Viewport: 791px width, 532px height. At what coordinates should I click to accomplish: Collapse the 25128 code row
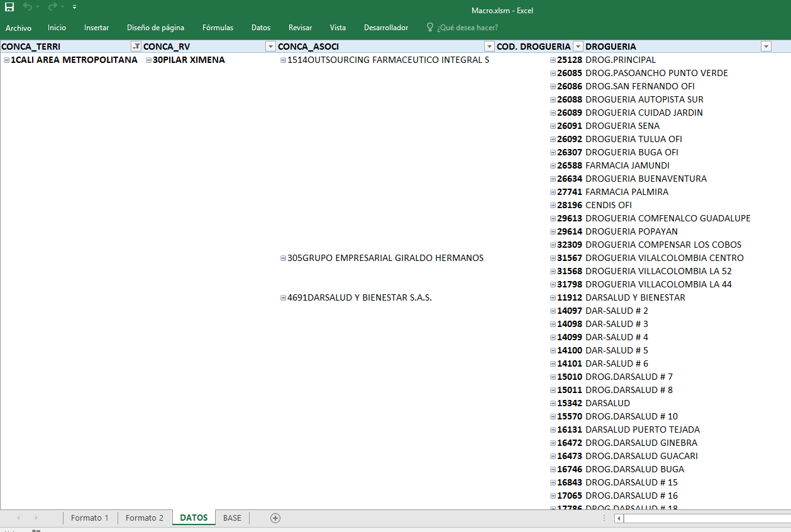pyautogui.click(x=553, y=60)
